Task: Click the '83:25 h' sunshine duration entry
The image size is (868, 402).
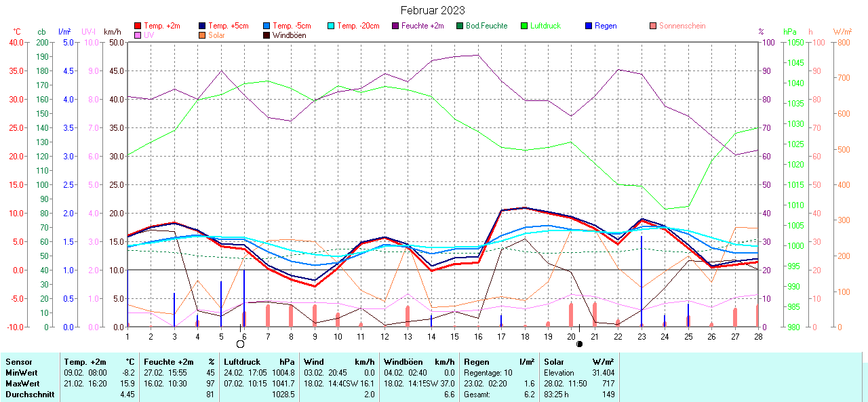Action: pos(557,395)
